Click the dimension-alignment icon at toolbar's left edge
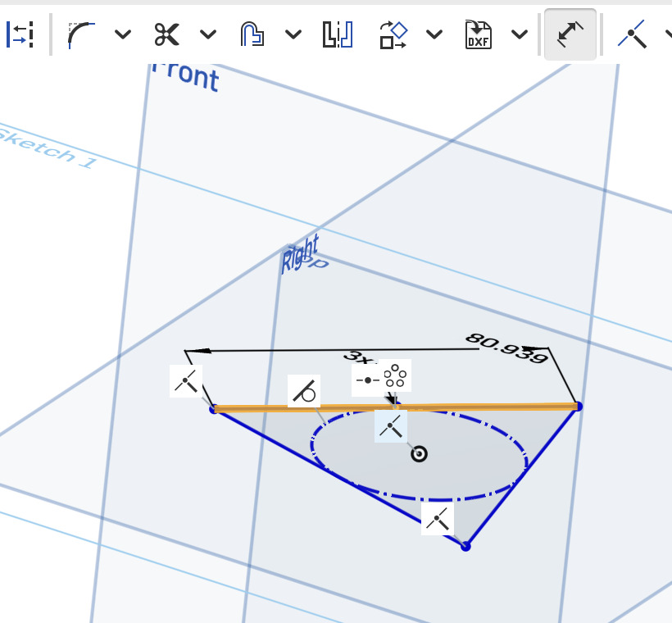This screenshot has height=623, width=672. pos(20,34)
